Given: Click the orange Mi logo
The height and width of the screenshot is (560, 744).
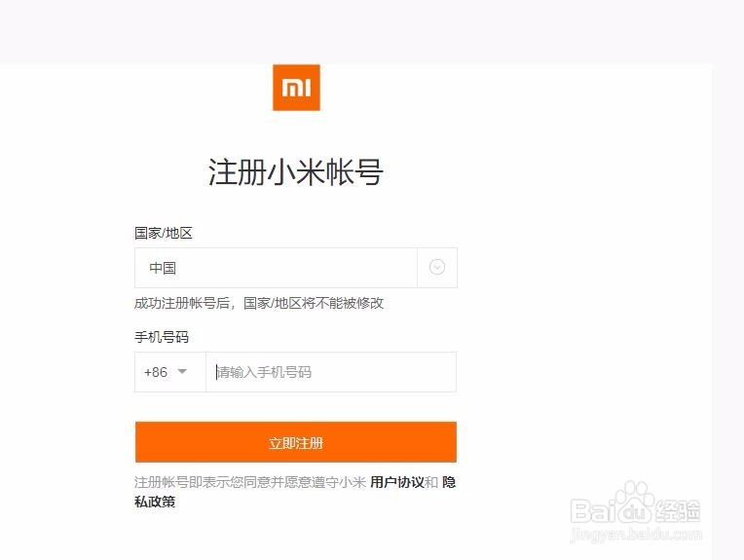Looking at the screenshot, I should [x=296, y=88].
